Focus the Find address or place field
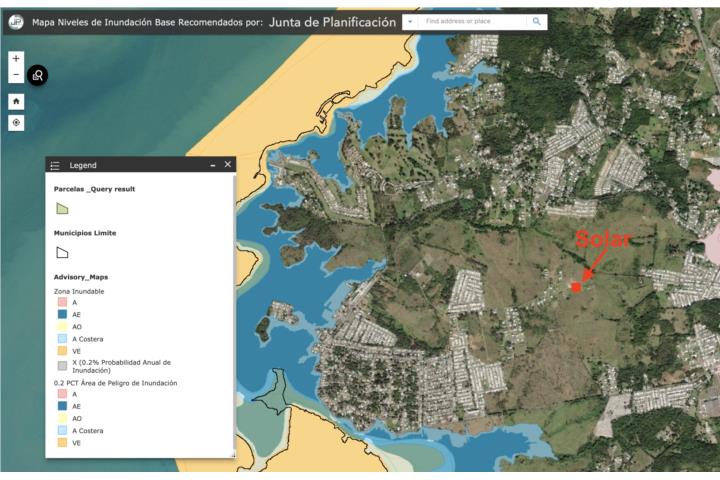This screenshot has height=480, width=720. pyautogui.click(x=470, y=21)
